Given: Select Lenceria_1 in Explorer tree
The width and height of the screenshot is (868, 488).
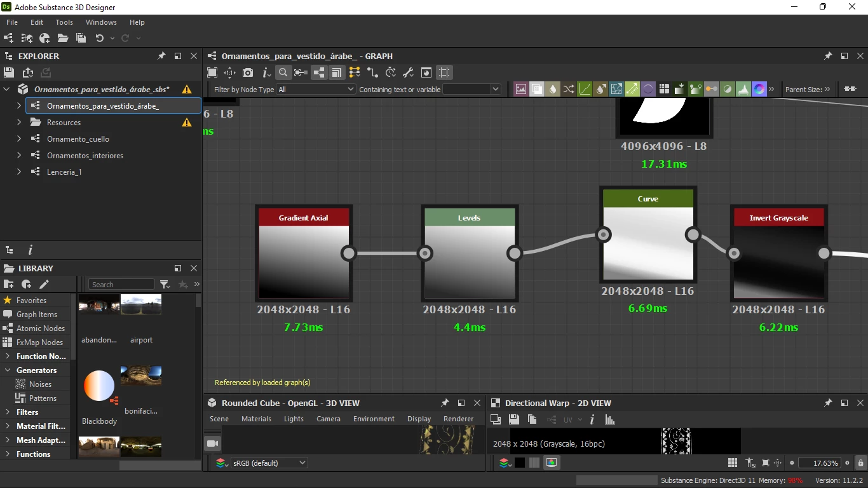Looking at the screenshot, I should pos(64,172).
